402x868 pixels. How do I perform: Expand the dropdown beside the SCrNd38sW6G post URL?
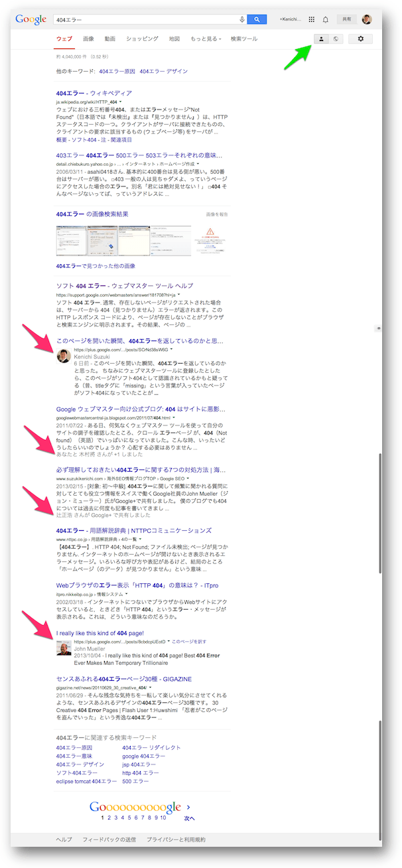170,349
